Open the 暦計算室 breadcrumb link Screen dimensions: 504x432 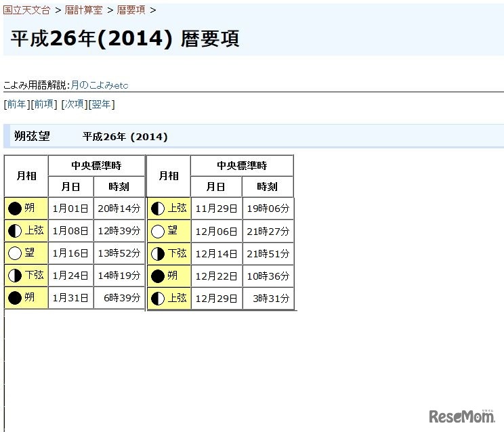83,10
